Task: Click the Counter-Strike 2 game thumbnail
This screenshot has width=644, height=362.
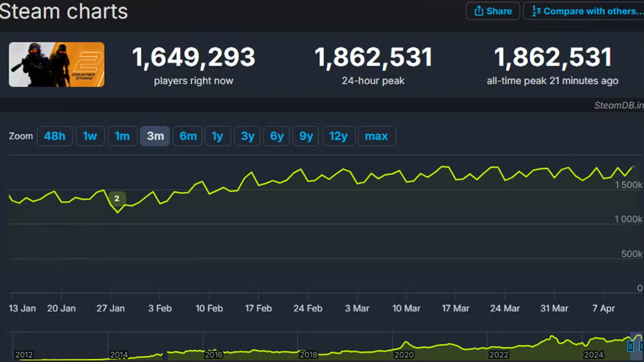Action: pyautogui.click(x=56, y=65)
